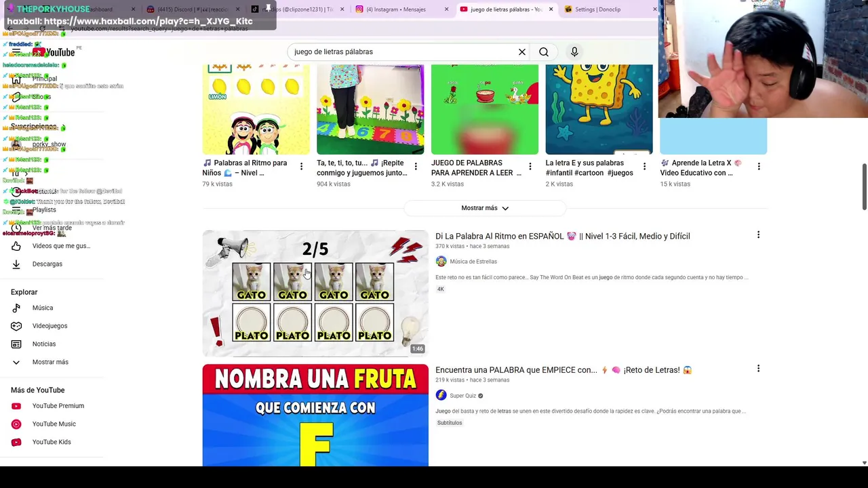This screenshot has height=488, width=868.
Task: Start voice search with the microphone icon
Action: 574,52
